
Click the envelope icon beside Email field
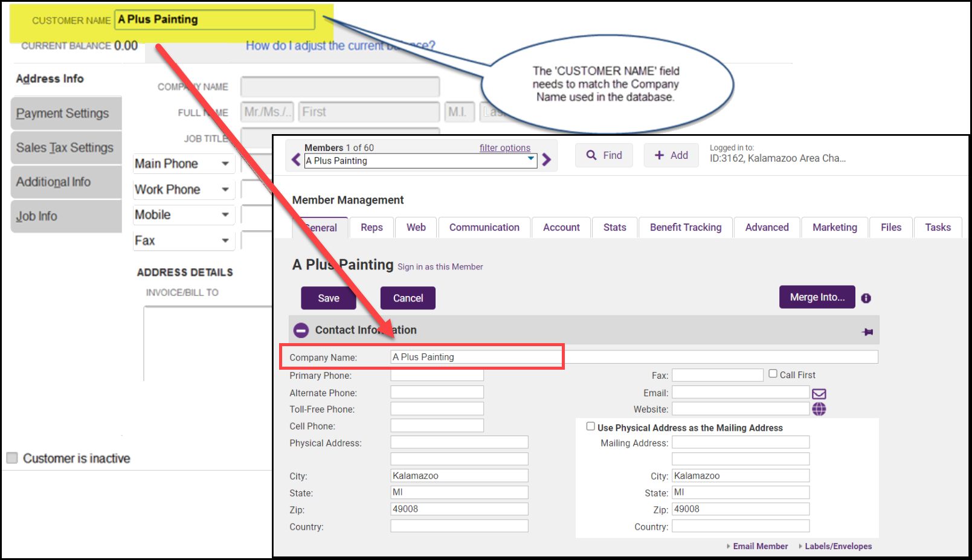(x=819, y=393)
